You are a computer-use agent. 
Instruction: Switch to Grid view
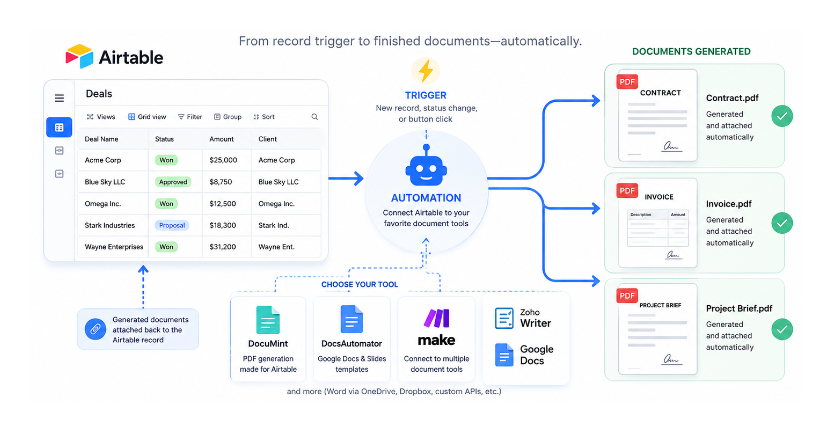pos(147,117)
